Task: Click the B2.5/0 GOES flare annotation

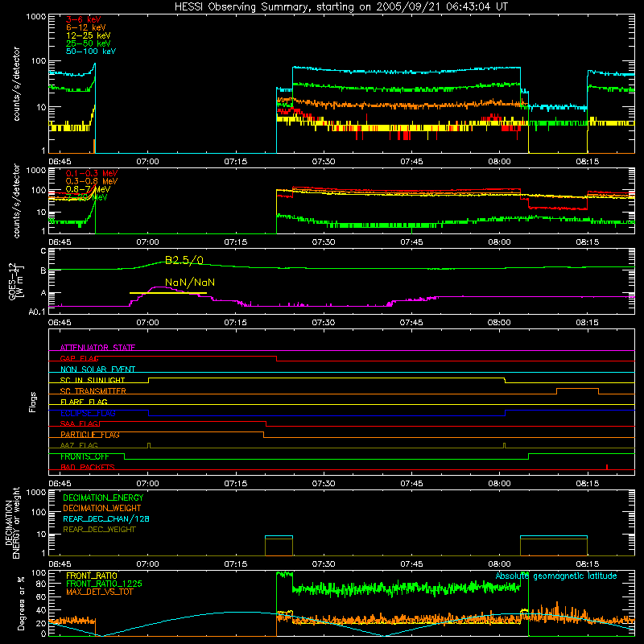Action: 184,260
